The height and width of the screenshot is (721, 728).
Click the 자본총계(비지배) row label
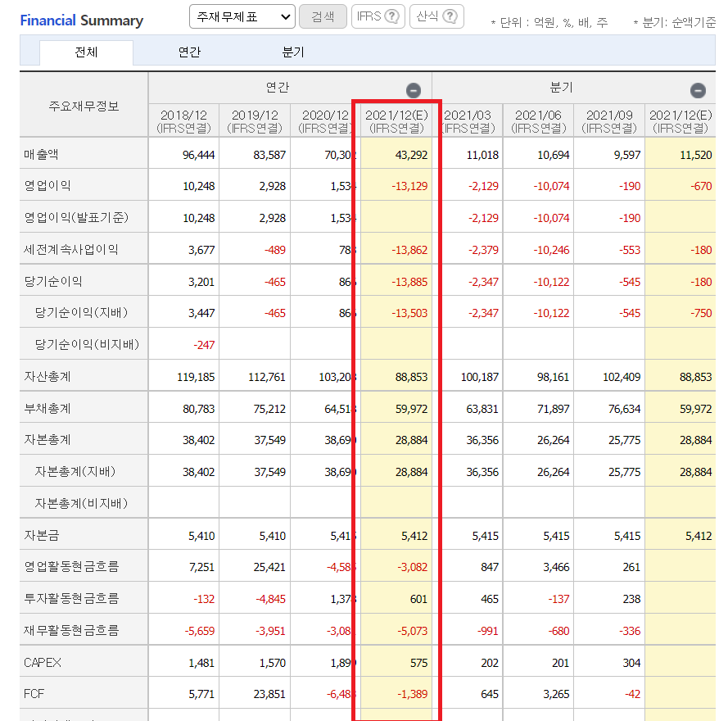81,503
